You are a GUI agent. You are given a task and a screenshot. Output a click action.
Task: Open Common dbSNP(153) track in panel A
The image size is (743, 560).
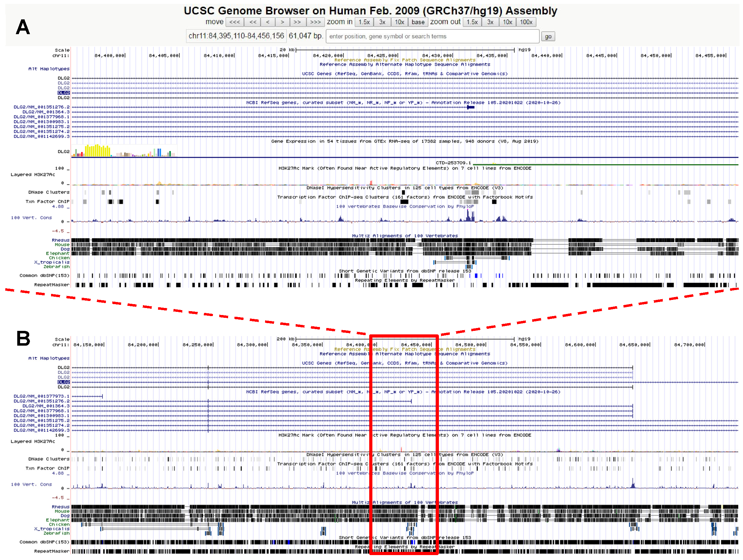point(45,276)
